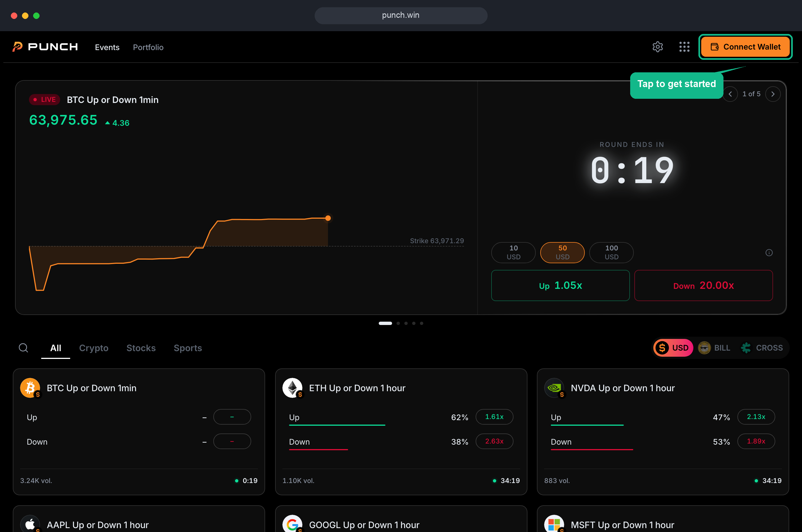Screen dimensions: 802x532
Task: Click the 1 of 5 page counter
Action: (751, 94)
